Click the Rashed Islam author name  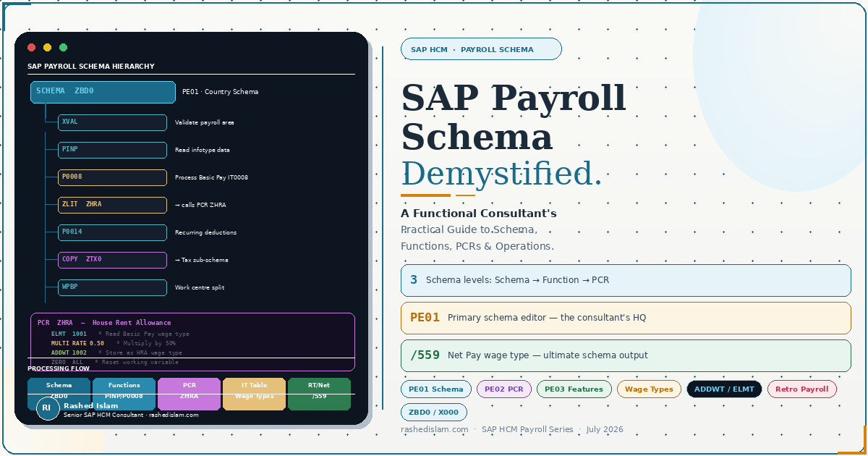(91, 406)
